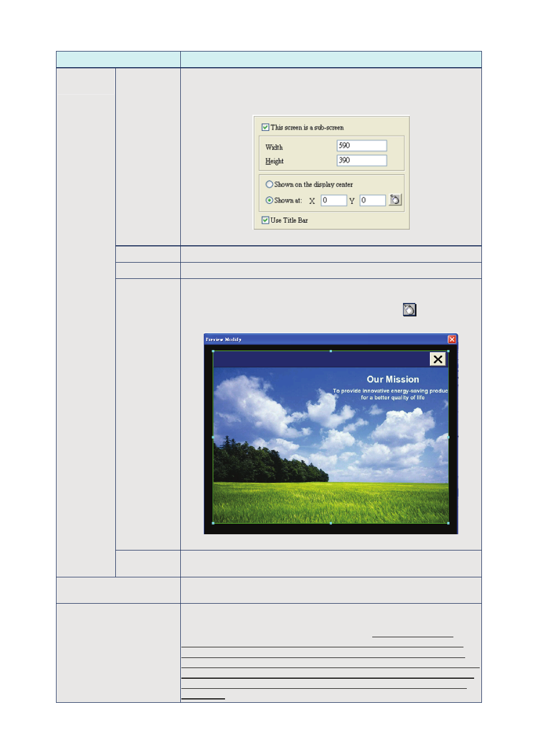This screenshot has height=756, width=534.
Task: Click the preview icon in the description row
Action: coord(410,310)
